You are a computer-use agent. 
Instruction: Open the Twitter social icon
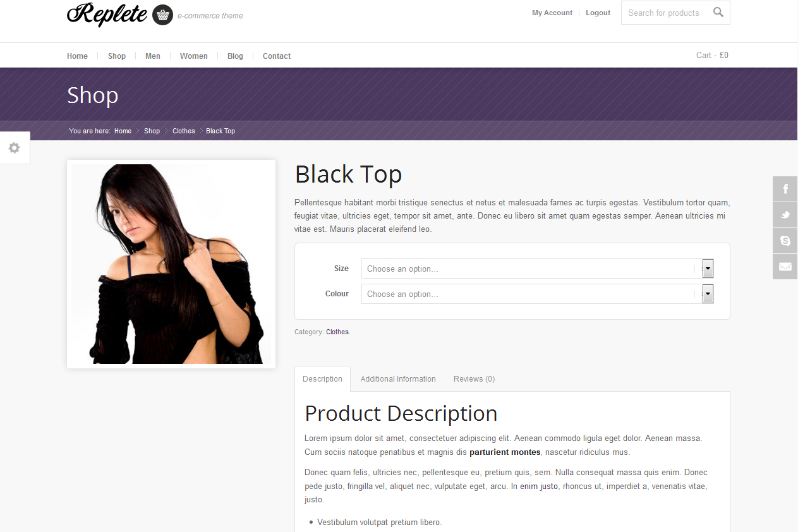pos(785,215)
